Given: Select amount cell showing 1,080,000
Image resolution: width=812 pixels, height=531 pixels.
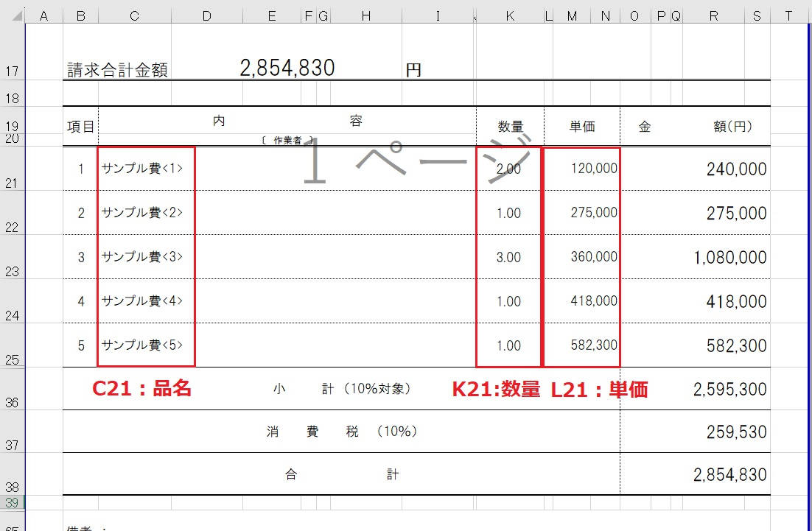Looking at the screenshot, I should point(729,258).
